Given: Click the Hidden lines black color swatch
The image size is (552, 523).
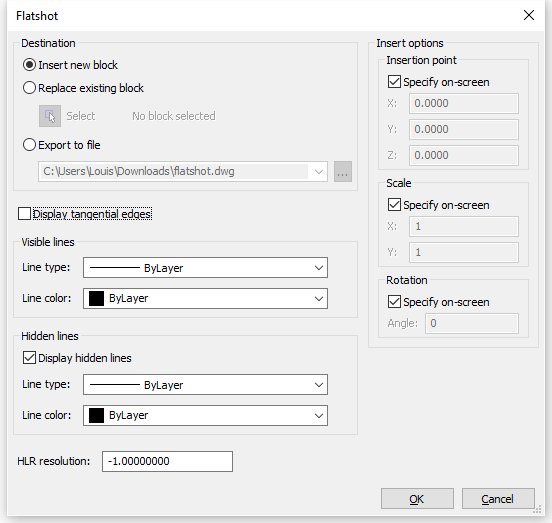Looking at the screenshot, I should 96,415.
